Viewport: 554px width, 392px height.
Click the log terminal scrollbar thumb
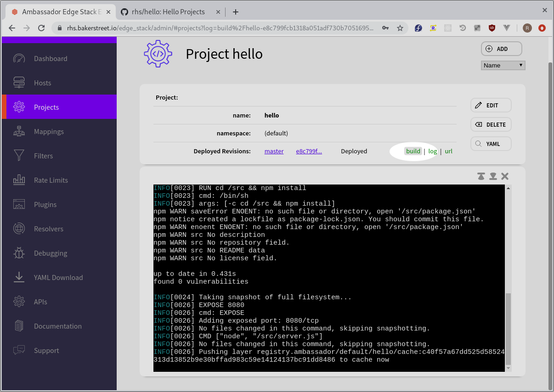pos(508,329)
